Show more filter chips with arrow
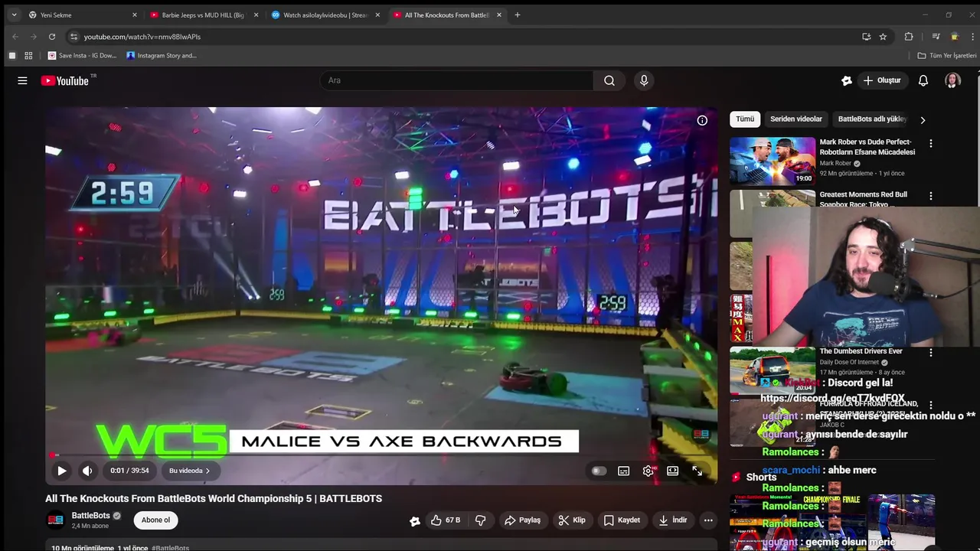The width and height of the screenshot is (980, 551). [923, 120]
